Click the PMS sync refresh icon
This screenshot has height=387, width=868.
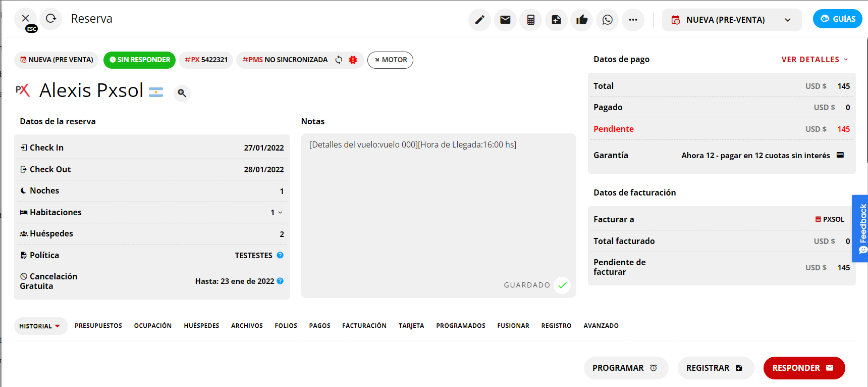[339, 60]
